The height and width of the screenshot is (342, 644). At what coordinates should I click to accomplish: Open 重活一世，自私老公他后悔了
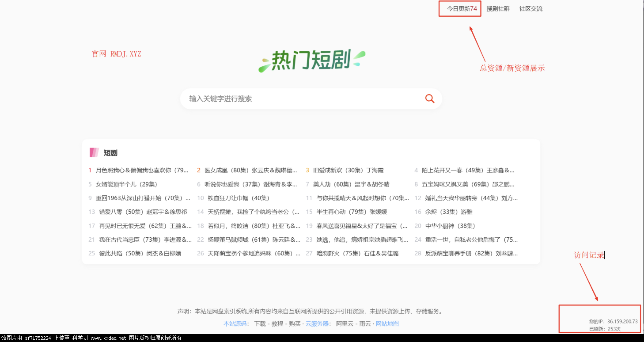coord(472,240)
